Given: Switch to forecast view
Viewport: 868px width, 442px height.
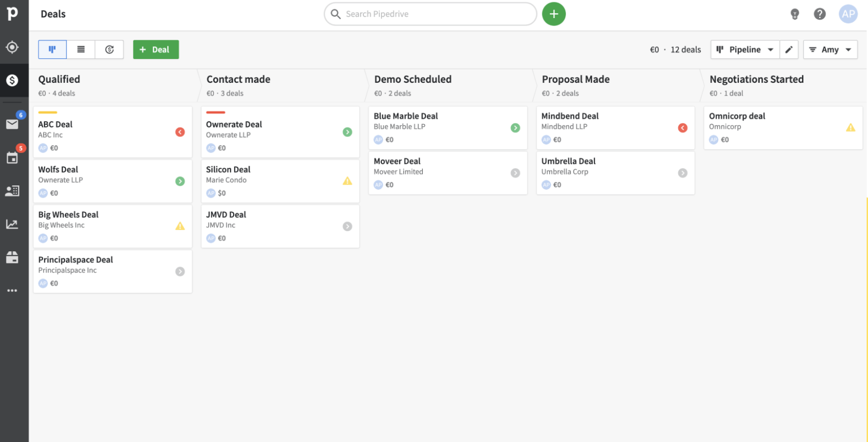Looking at the screenshot, I should click(109, 49).
